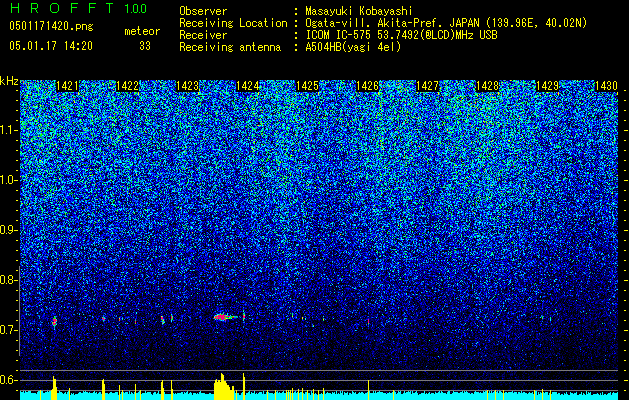The image size is (629, 400).
Task: Click the 0.8 kHz axis label
Action: tap(9, 280)
